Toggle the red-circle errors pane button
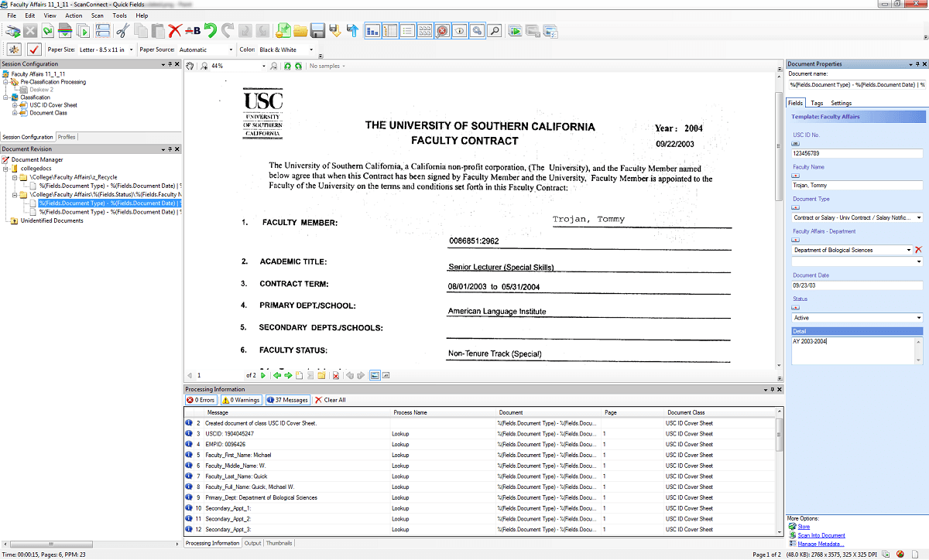This screenshot has width=929, height=560. (442, 31)
